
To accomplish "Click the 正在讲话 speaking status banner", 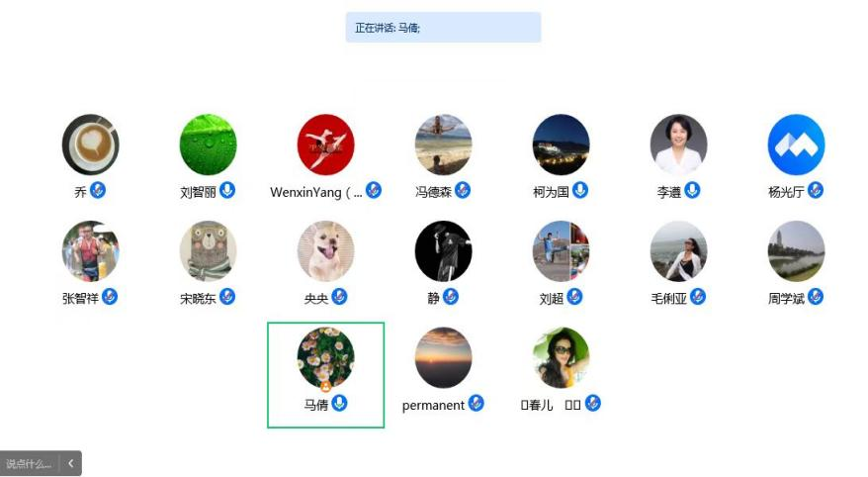I will coord(443,27).
